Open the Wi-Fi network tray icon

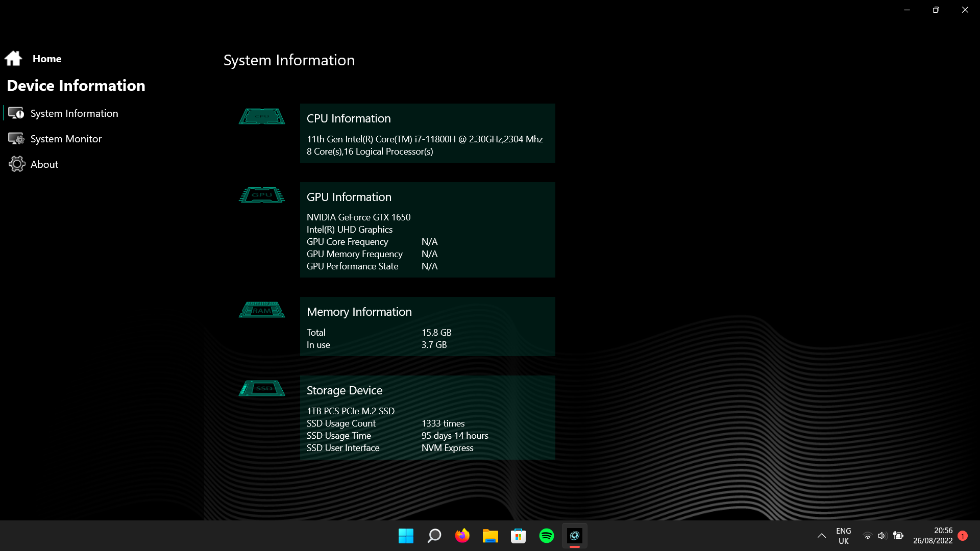pyautogui.click(x=867, y=536)
